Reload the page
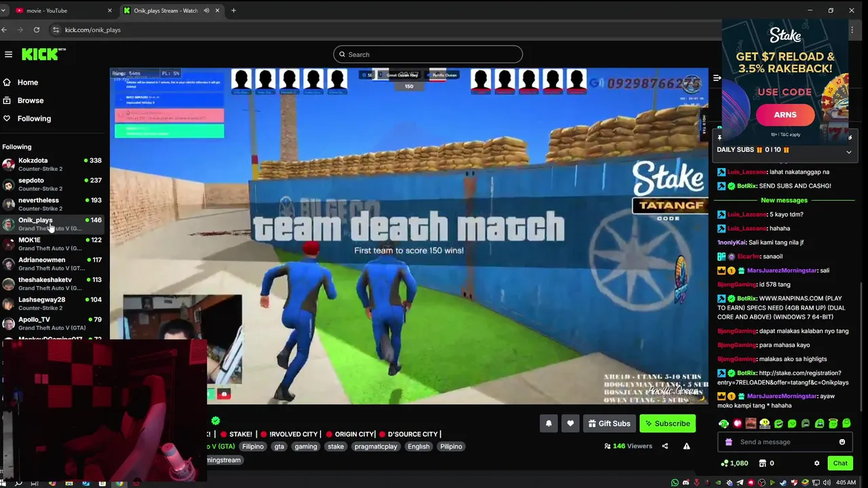The height and width of the screenshot is (488, 868). (x=37, y=30)
